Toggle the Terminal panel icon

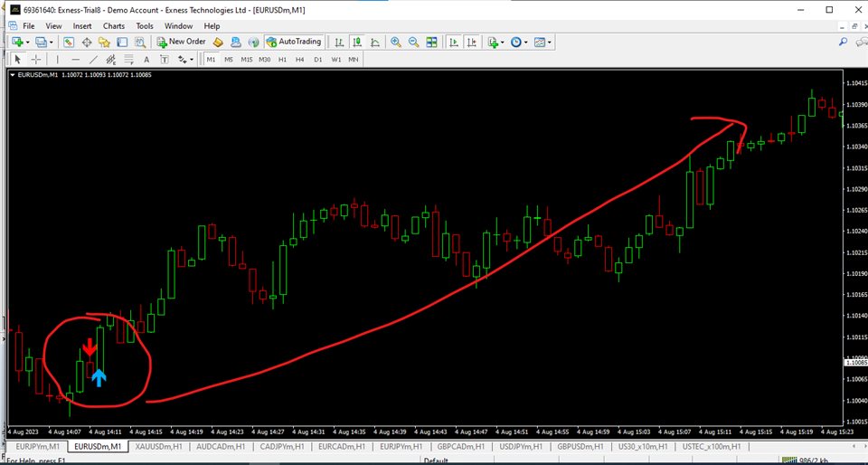point(122,43)
